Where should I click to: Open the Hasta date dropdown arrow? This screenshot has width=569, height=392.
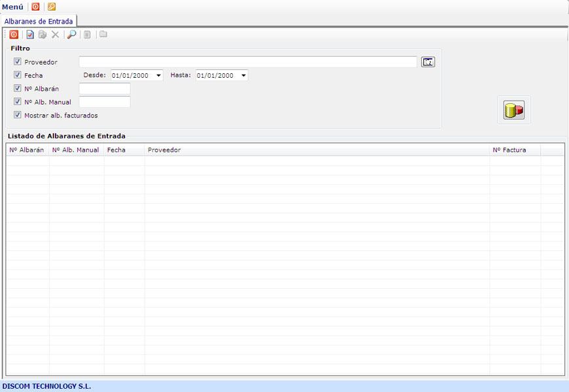coord(243,76)
